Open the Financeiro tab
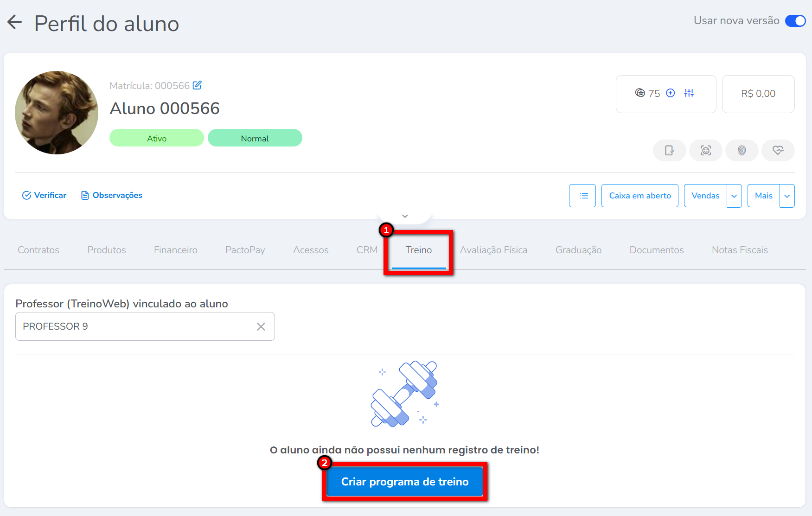812x516 pixels. [x=175, y=250]
